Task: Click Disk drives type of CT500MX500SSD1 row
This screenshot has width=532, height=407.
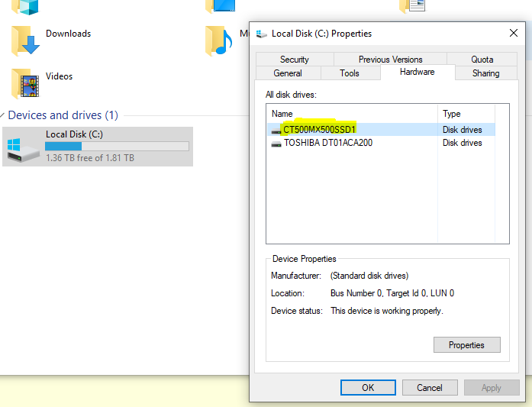Action: (462, 130)
